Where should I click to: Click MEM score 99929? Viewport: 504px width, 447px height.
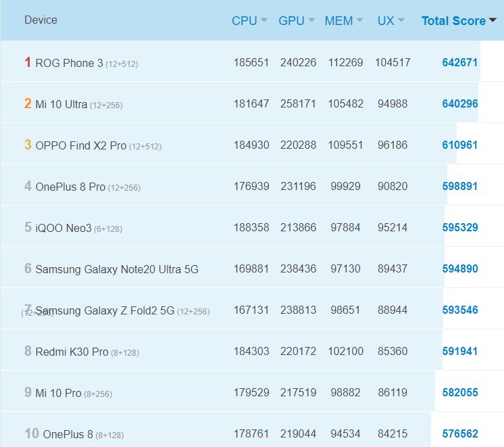click(345, 186)
